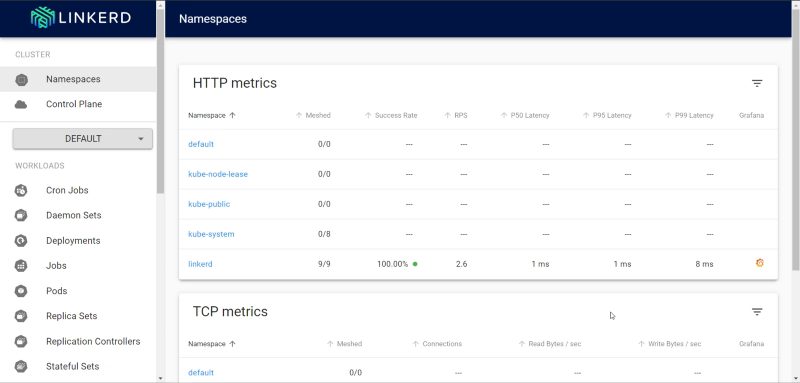Sort HTTP metrics by P99 Latency
The image size is (800, 383).
tap(689, 115)
